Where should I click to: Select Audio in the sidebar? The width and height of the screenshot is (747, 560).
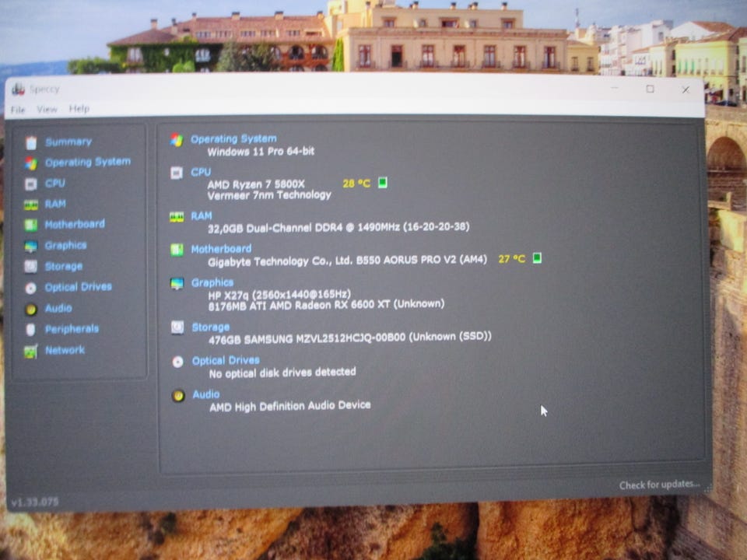[x=58, y=308]
